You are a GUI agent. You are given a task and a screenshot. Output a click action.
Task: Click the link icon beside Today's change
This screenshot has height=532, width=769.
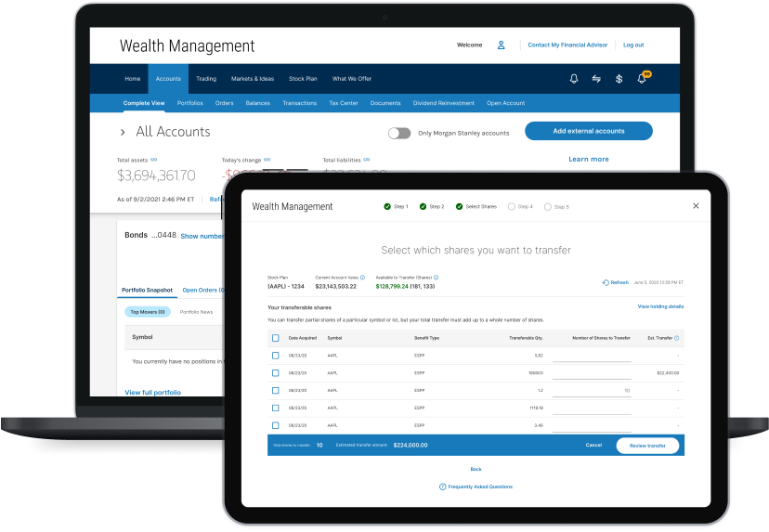tap(267, 160)
